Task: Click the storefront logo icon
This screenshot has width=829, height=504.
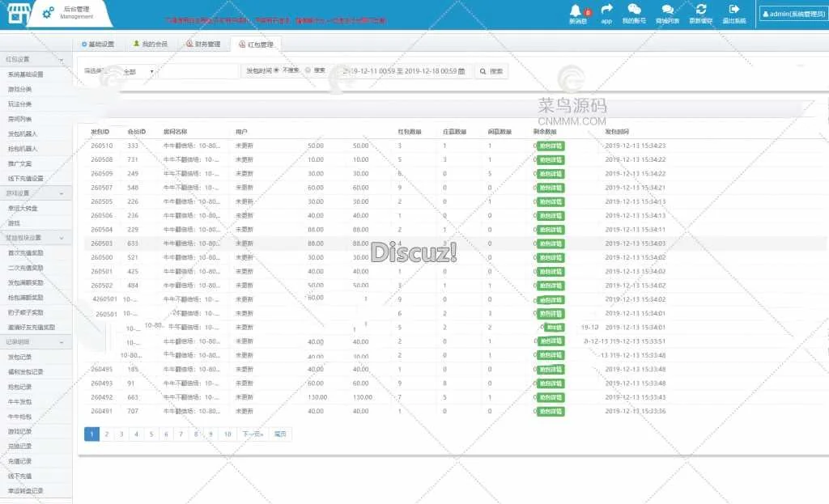Action: (x=15, y=11)
